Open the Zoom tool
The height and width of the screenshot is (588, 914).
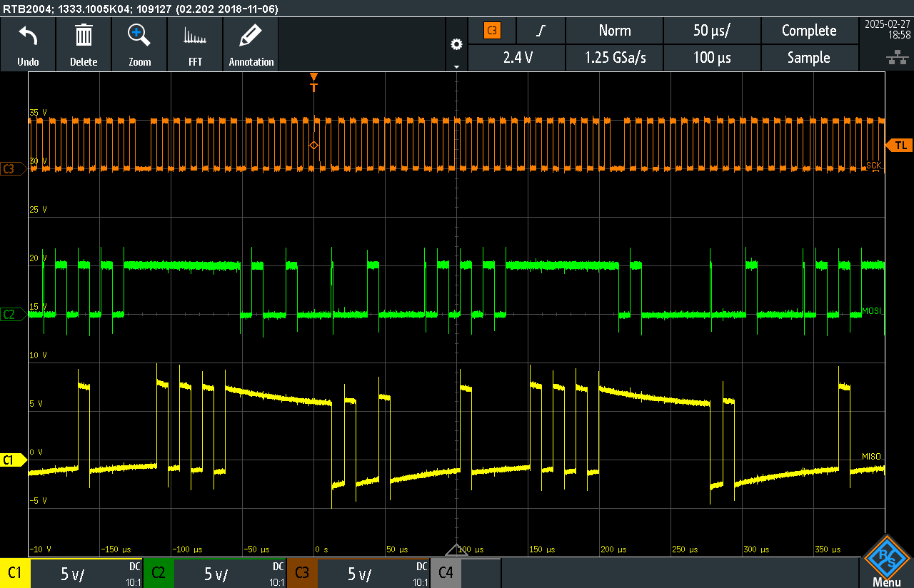139,44
